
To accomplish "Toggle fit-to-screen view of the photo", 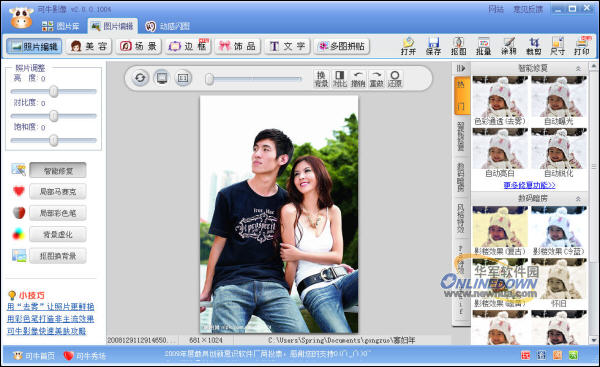I will [162, 78].
